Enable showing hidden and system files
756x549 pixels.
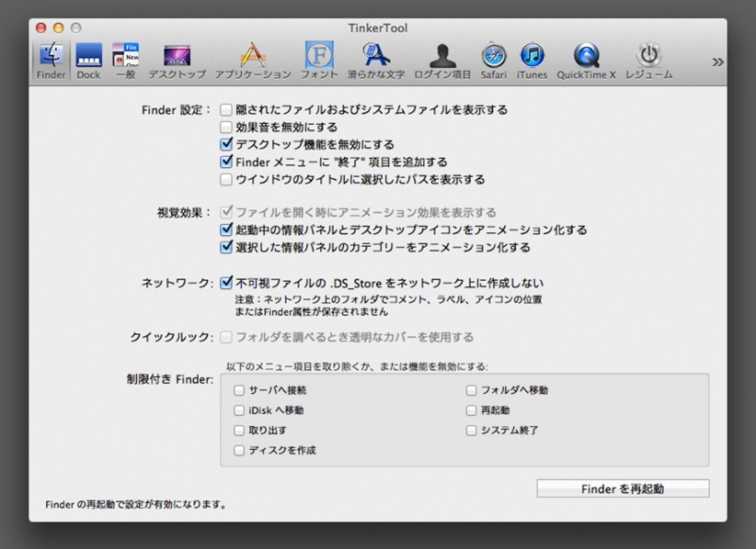226,110
